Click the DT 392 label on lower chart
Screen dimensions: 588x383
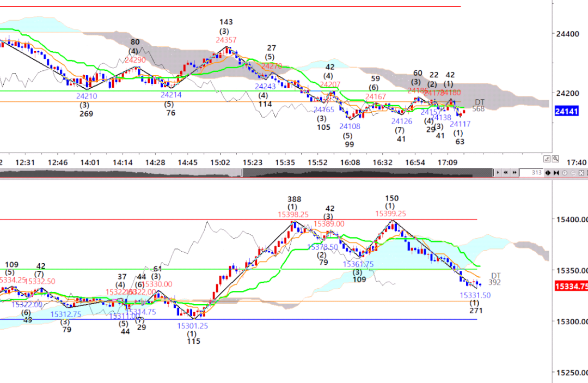coord(494,279)
